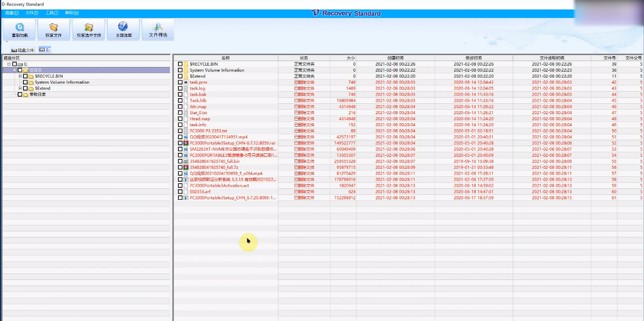Tick the 根目录 checkbox in the tree
Screen dimensions: 644x321
(x=20, y=70)
